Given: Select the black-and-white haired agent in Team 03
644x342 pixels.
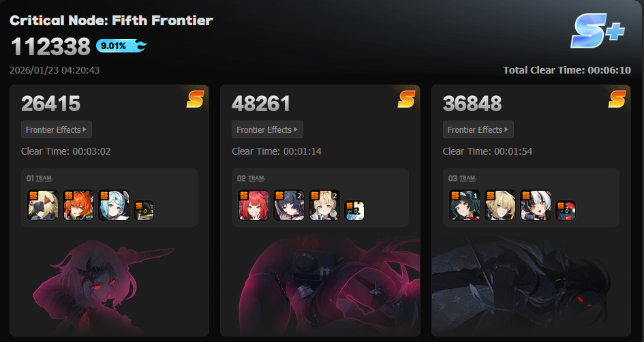Looking at the screenshot, I should pos(536,205).
